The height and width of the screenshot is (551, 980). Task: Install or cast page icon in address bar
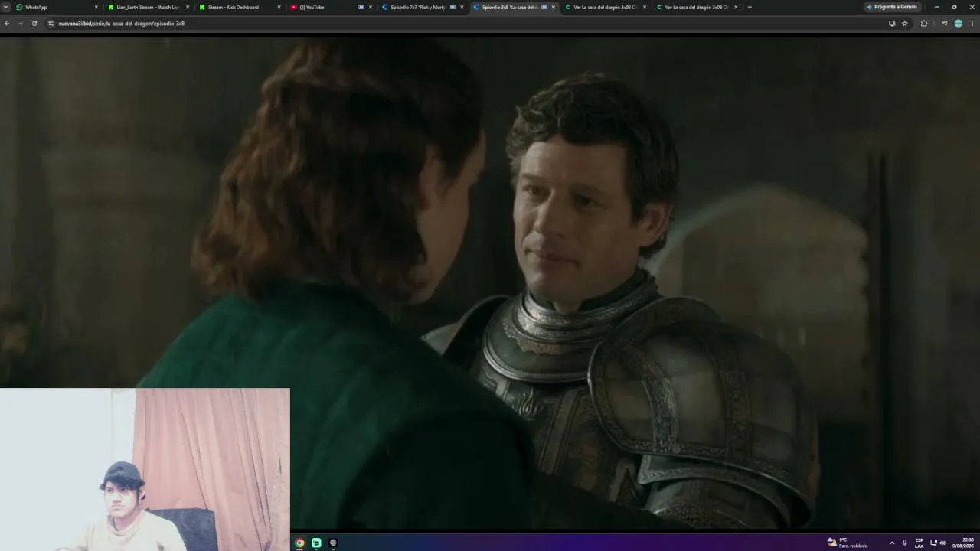tap(892, 24)
